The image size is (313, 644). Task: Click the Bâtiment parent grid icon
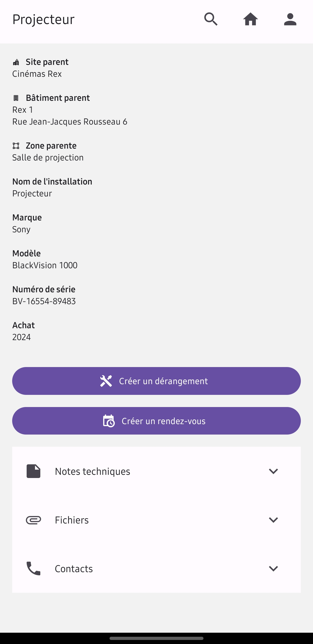tap(16, 98)
